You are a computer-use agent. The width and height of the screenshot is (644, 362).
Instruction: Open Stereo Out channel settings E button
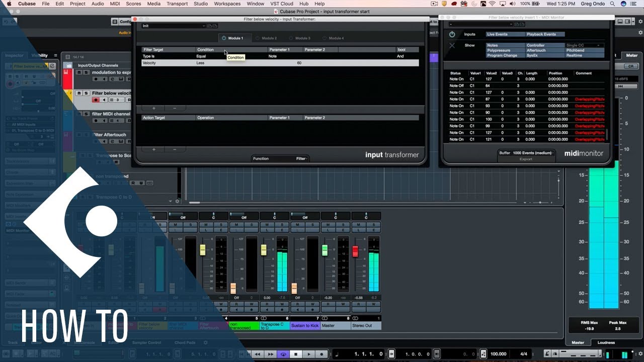coord(374,230)
